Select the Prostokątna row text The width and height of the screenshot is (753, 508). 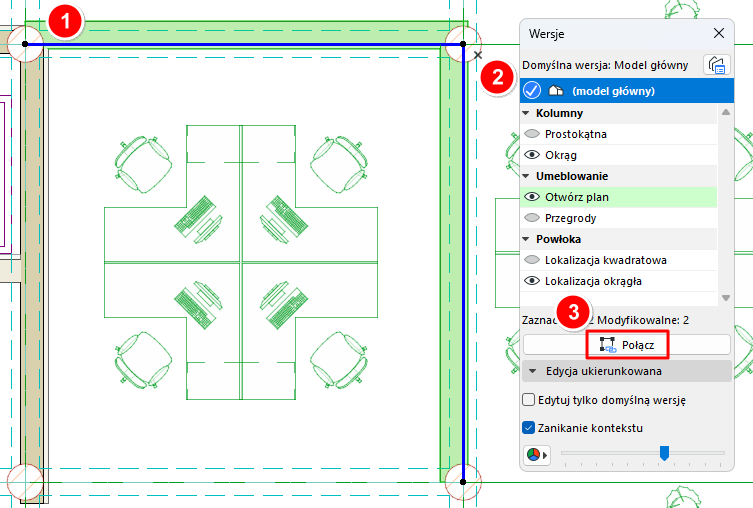(x=575, y=134)
